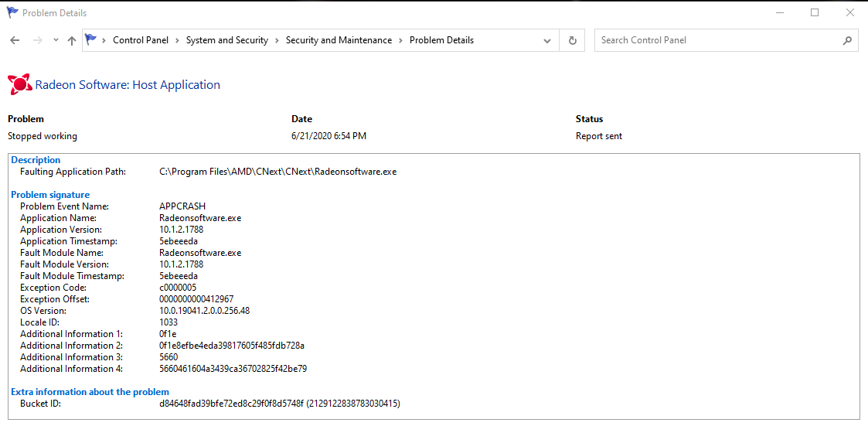Click the Description section heading
The image size is (868, 426).
click(36, 160)
